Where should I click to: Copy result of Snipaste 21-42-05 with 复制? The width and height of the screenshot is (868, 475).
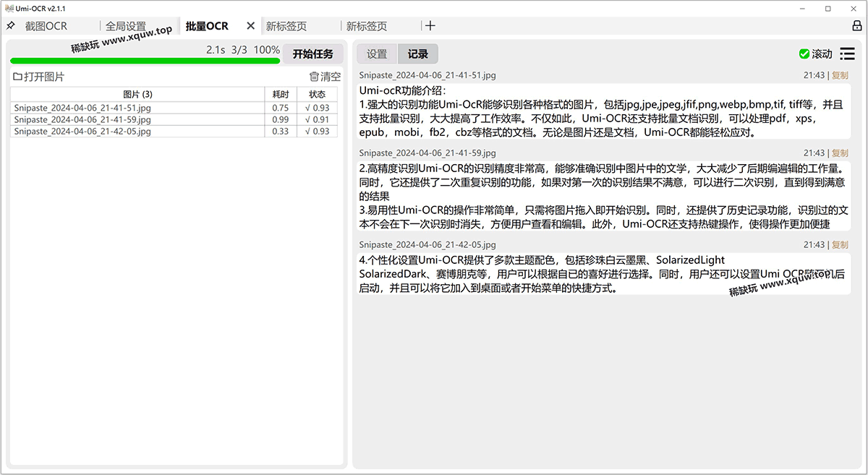(x=840, y=245)
